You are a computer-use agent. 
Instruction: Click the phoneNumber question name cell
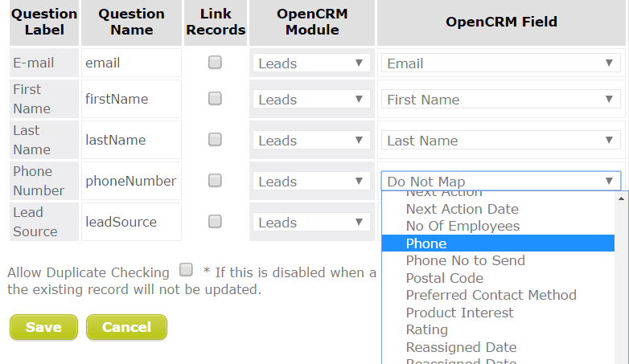(132, 181)
